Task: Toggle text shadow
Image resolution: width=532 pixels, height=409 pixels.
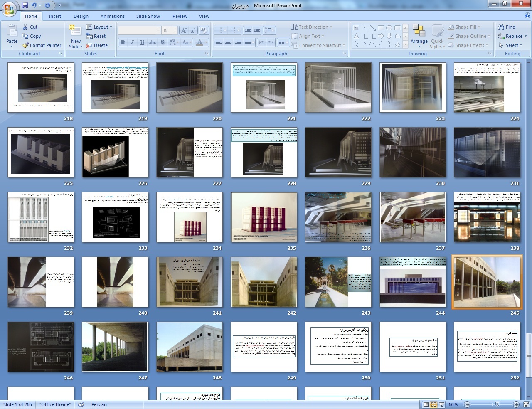Action: (x=163, y=42)
